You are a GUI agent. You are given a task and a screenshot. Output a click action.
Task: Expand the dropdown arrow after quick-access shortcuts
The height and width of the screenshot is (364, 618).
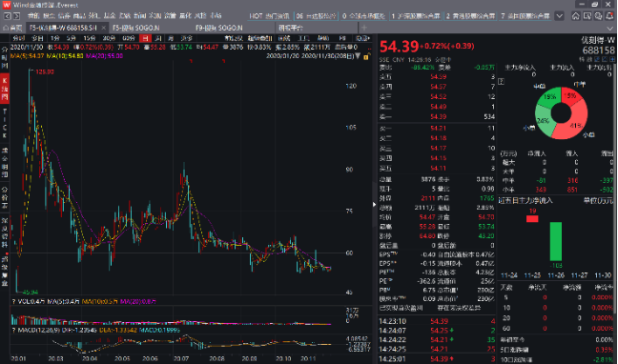click(559, 16)
